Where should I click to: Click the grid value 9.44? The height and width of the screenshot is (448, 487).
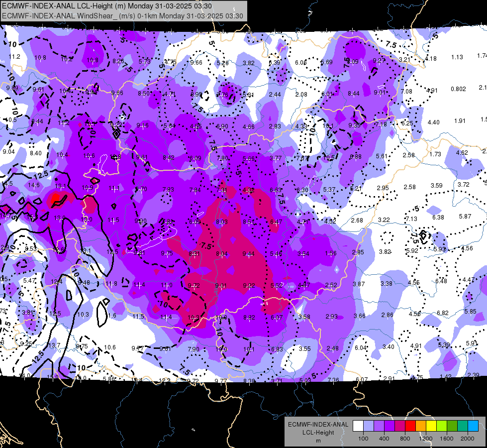(248, 254)
